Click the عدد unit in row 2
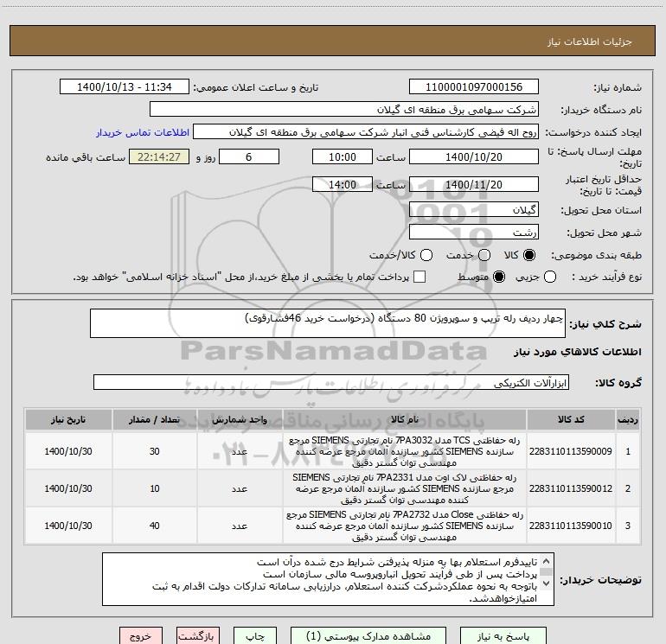The height and width of the screenshot is (644, 666). (240, 489)
